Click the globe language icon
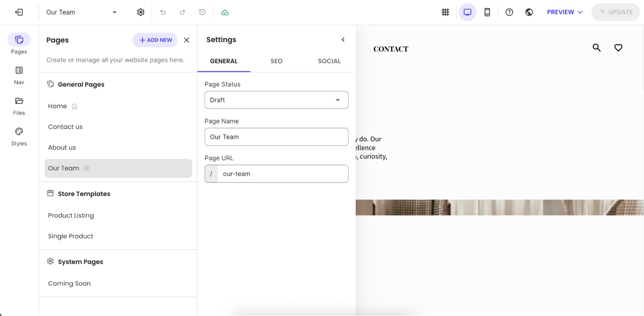644x316 pixels. 529,12
